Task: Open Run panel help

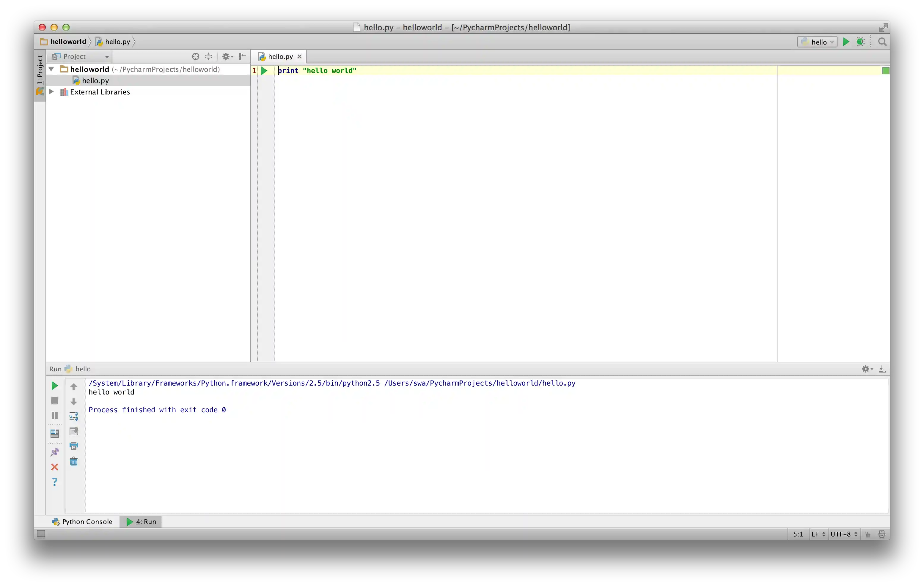Action: pos(54,482)
